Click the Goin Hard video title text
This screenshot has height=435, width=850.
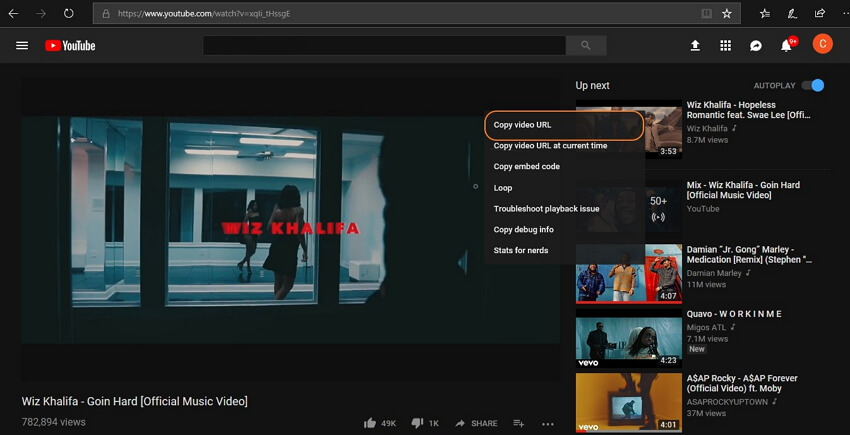pyautogui.click(x=134, y=401)
